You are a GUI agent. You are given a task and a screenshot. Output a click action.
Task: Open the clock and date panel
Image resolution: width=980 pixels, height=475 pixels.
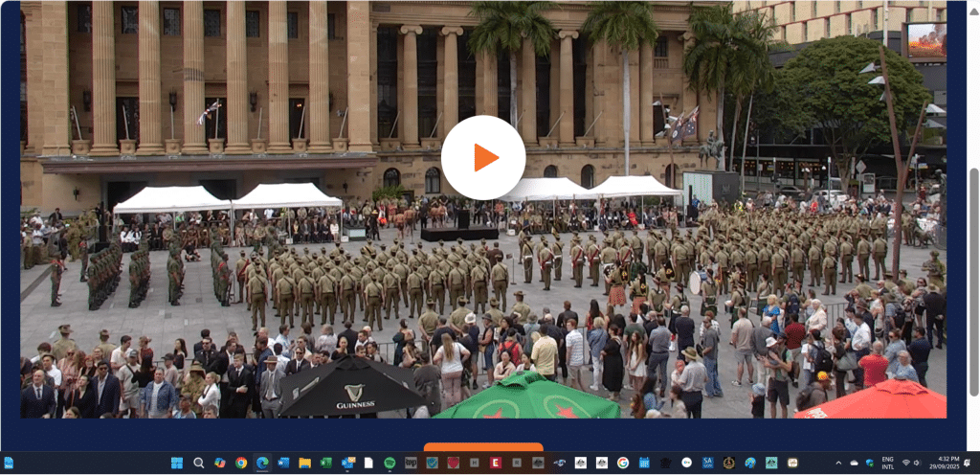948,464
